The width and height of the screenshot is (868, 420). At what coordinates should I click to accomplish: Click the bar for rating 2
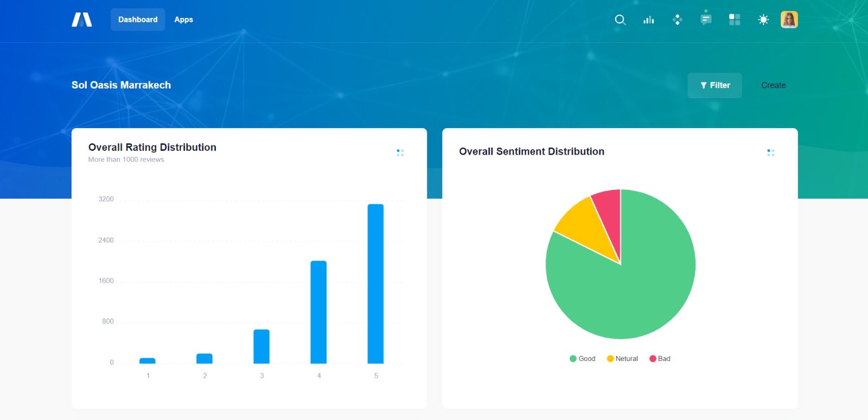[x=205, y=359]
